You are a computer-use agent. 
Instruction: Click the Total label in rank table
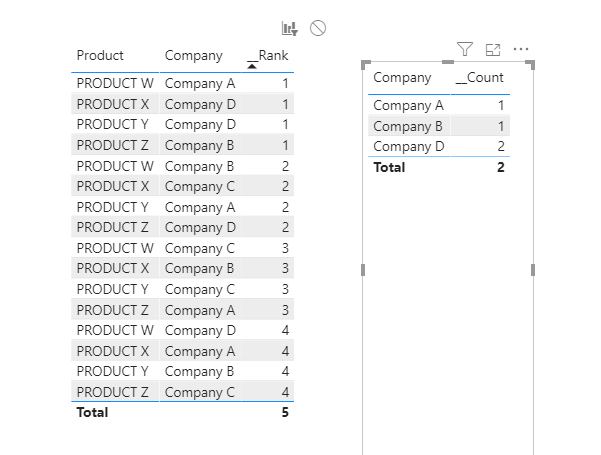click(x=92, y=412)
